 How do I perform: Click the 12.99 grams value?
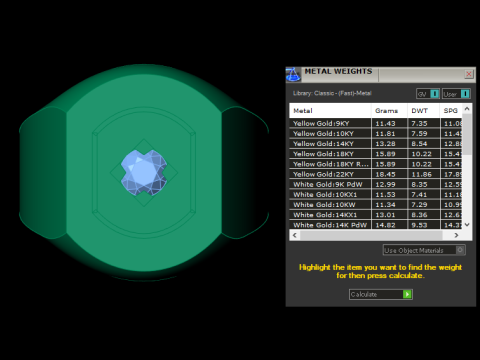tap(385, 185)
